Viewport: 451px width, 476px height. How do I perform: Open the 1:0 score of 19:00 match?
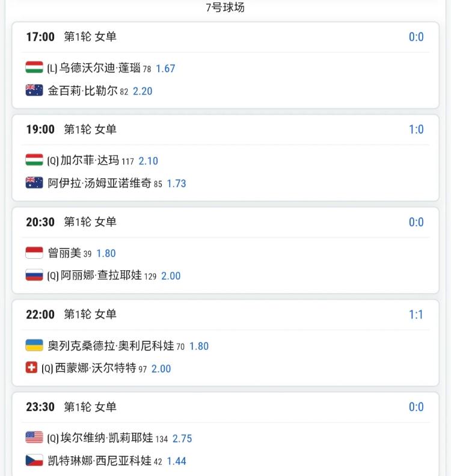416,129
